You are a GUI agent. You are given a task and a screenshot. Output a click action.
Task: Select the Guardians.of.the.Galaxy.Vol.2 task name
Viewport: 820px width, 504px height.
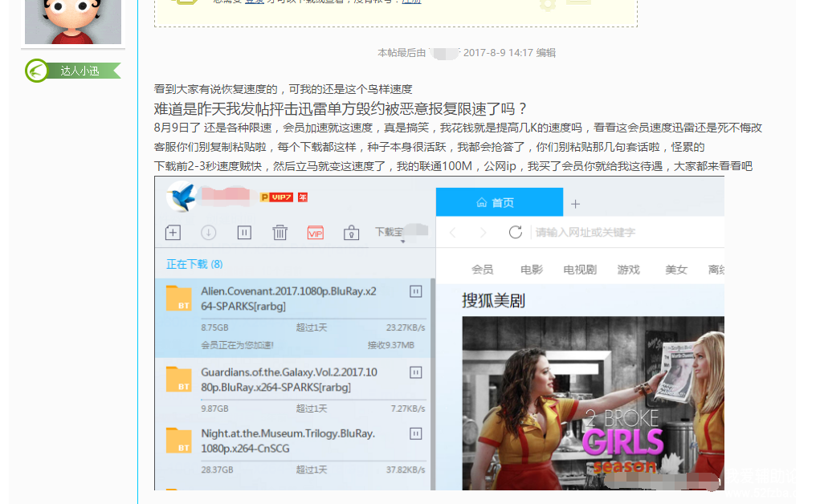tap(289, 380)
